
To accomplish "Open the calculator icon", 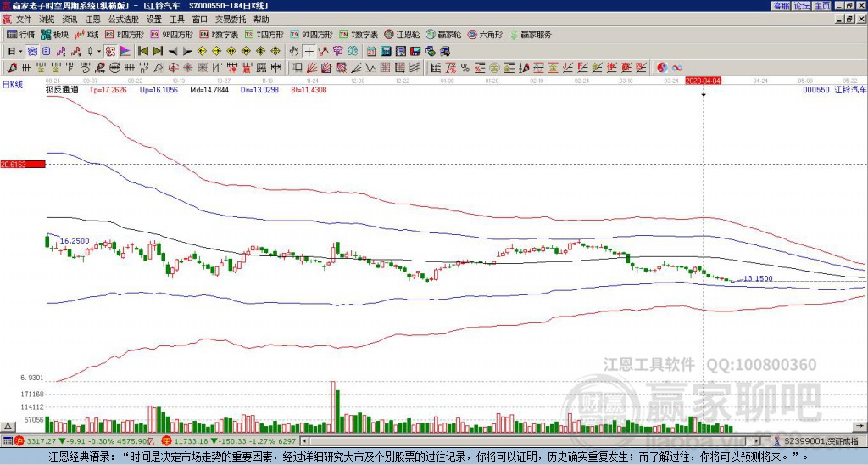I will pos(386,52).
